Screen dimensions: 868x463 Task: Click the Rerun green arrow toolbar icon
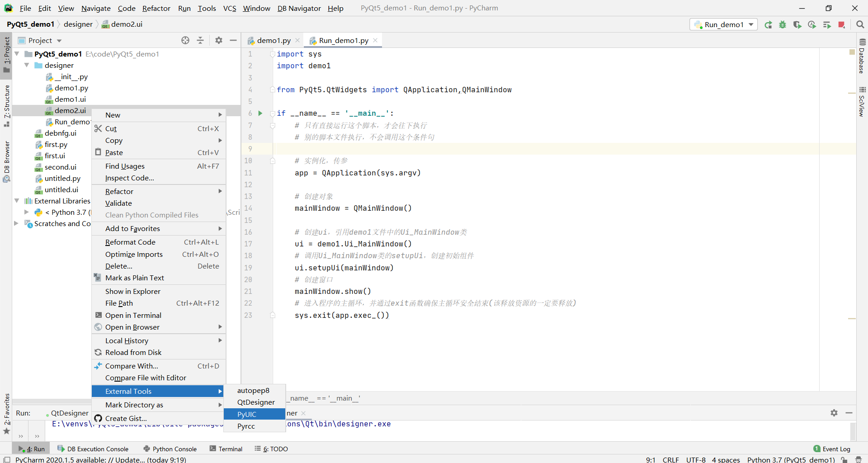click(x=768, y=25)
